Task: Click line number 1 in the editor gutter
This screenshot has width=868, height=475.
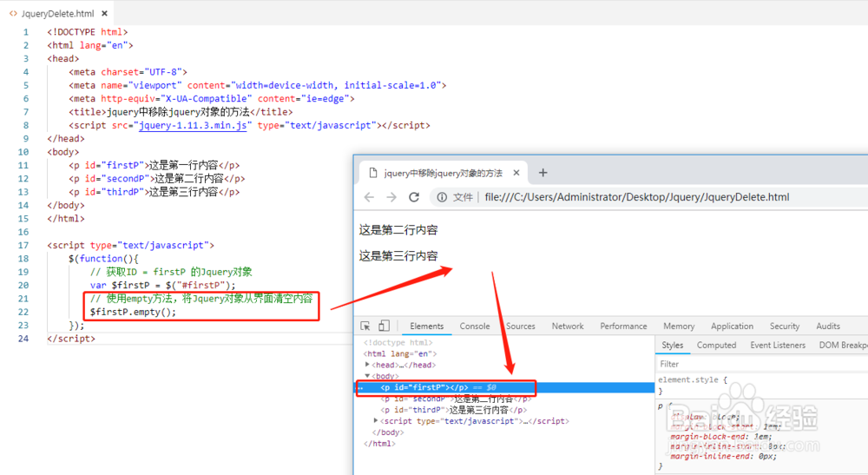Action: click(x=25, y=32)
